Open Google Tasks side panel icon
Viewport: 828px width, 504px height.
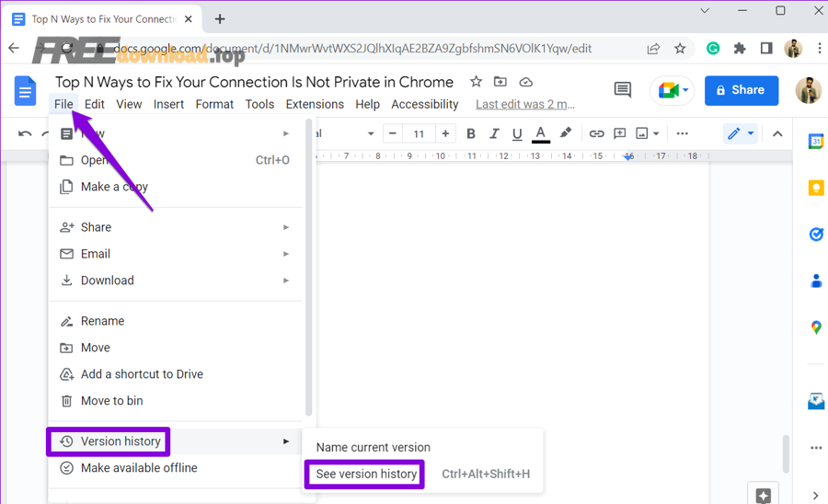(x=816, y=234)
